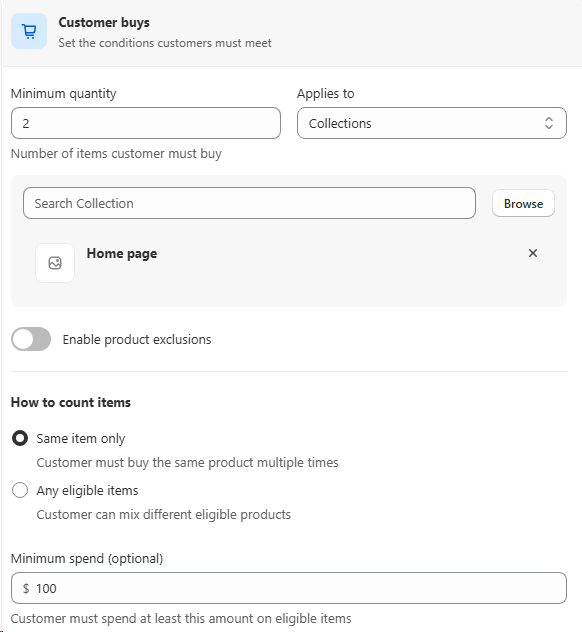Click the Minimum quantity label
Screen dimensions: 582x632
64,94
